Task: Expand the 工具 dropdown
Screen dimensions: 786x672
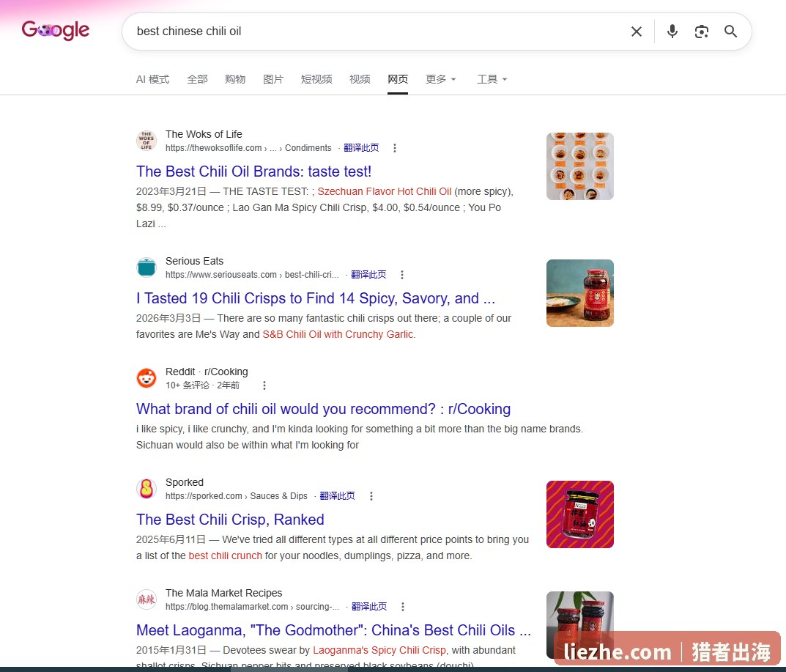Action: [x=492, y=79]
